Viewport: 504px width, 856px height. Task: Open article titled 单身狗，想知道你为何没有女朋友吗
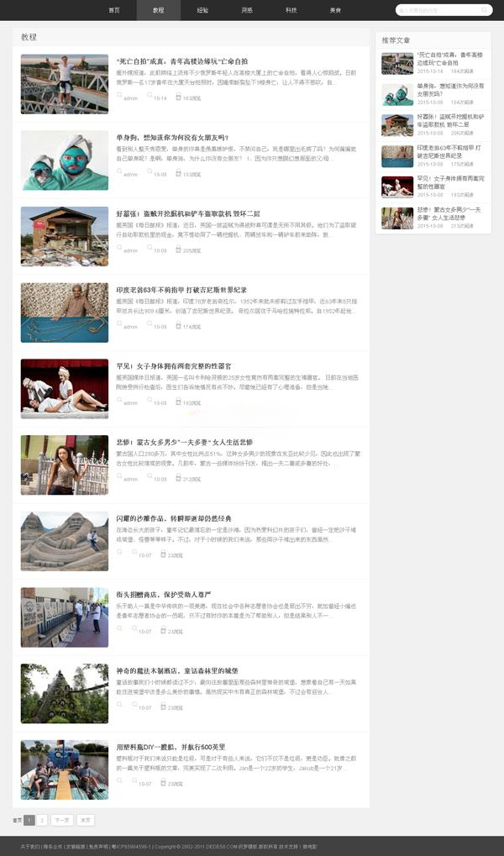tap(172, 138)
